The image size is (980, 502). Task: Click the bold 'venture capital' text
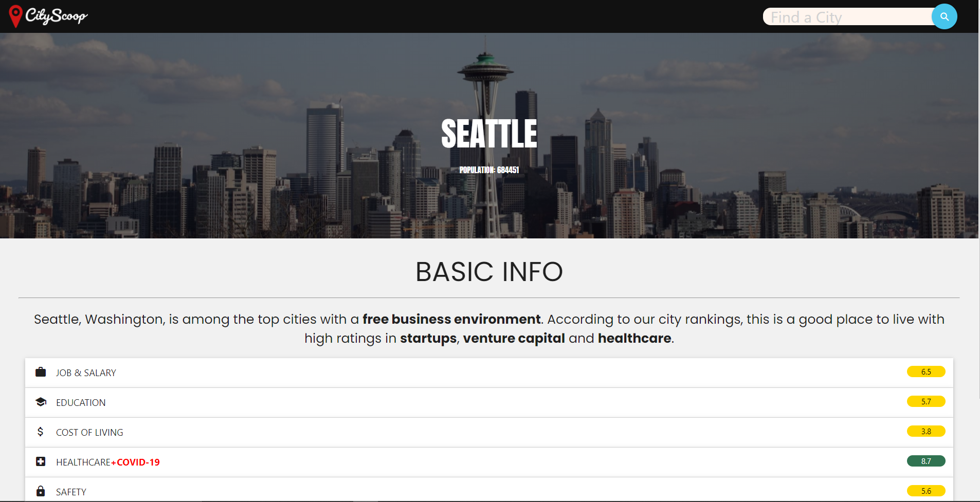[514, 338]
